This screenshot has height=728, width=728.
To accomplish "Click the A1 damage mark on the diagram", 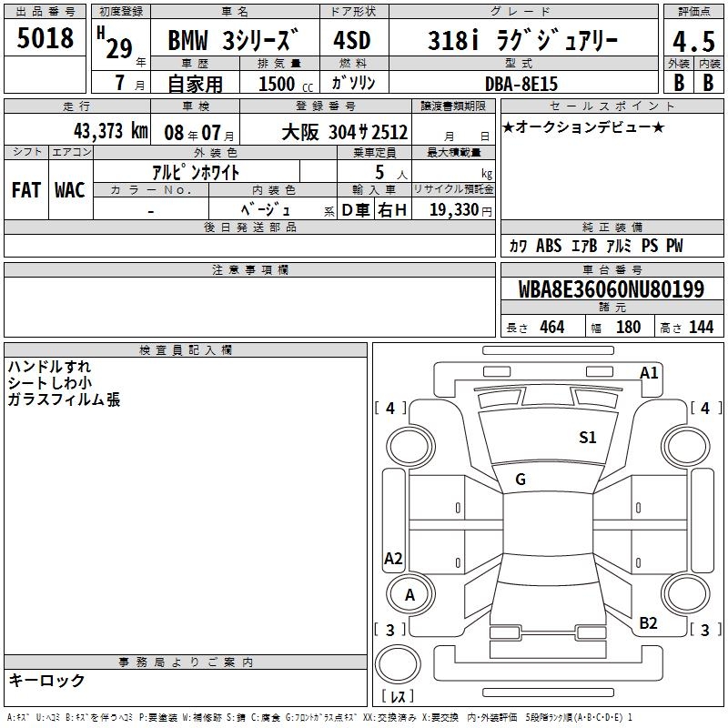I will click(649, 373).
